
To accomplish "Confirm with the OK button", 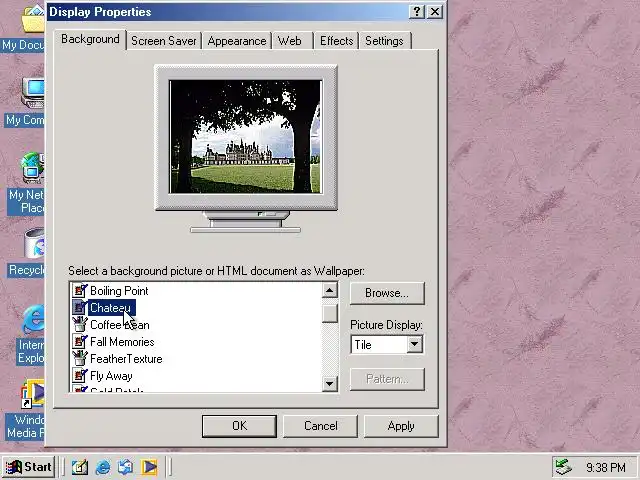I will click(x=239, y=426).
